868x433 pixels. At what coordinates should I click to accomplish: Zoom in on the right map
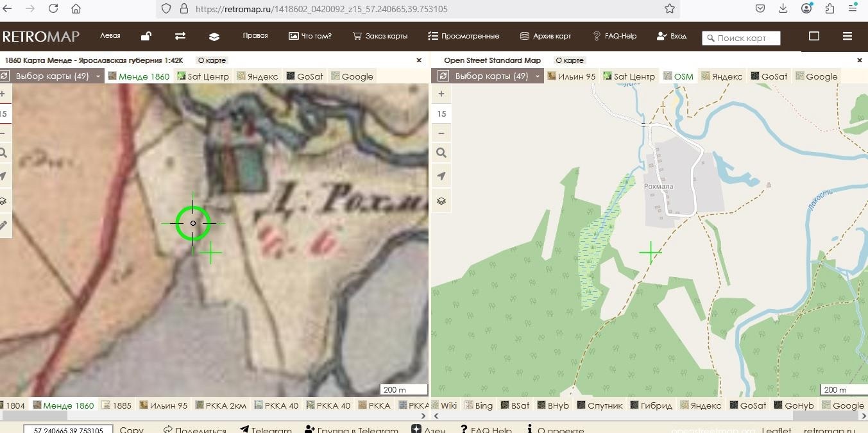tap(441, 94)
